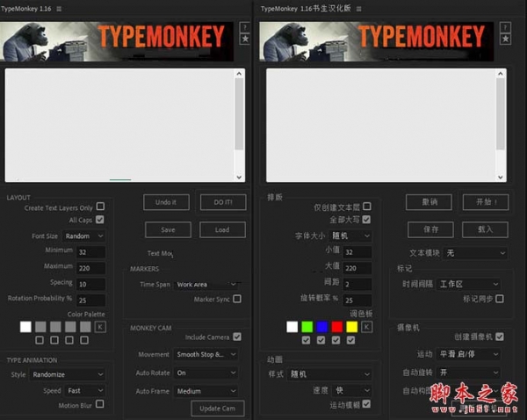527x420 pixels.
Task: Uncheck the 创建摄像机 checkbox
Action: tap(500, 337)
